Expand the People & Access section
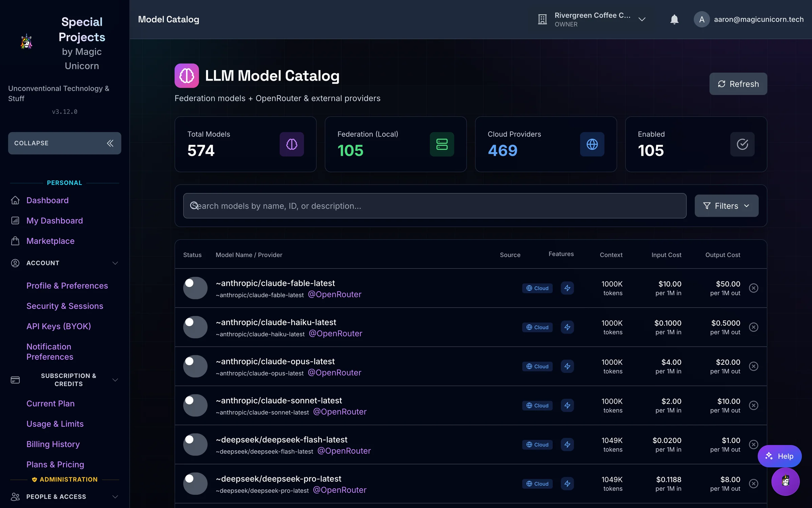The image size is (812, 508). (x=65, y=497)
